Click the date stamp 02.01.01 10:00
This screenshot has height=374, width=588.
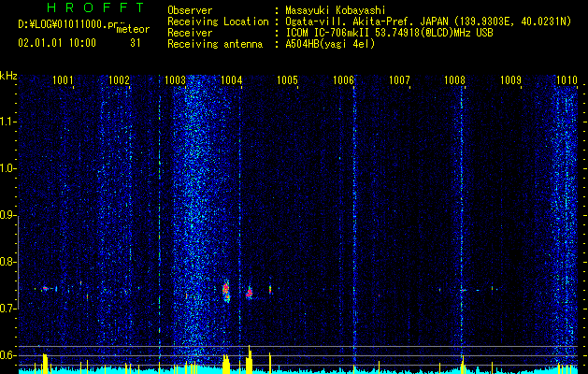57,43
